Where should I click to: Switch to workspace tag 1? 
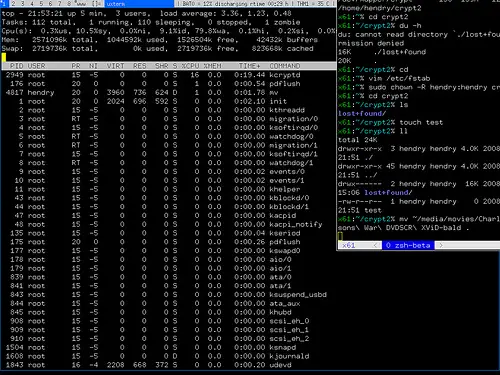click(3, 4)
